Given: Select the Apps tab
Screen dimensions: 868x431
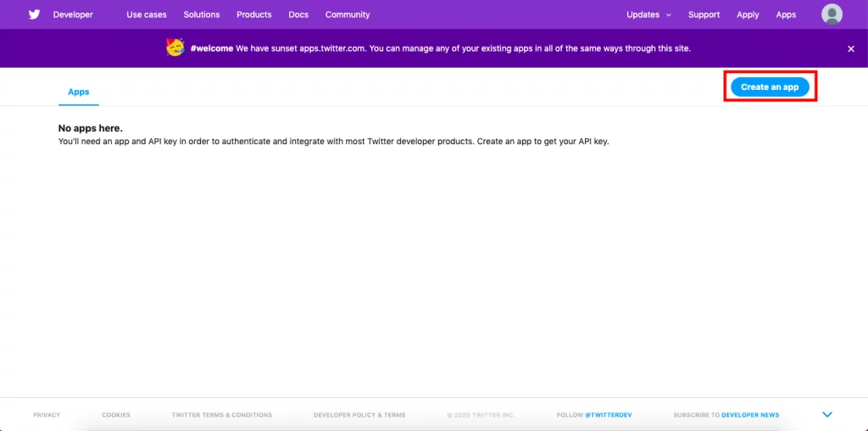Looking at the screenshot, I should click(x=79, y=92).
